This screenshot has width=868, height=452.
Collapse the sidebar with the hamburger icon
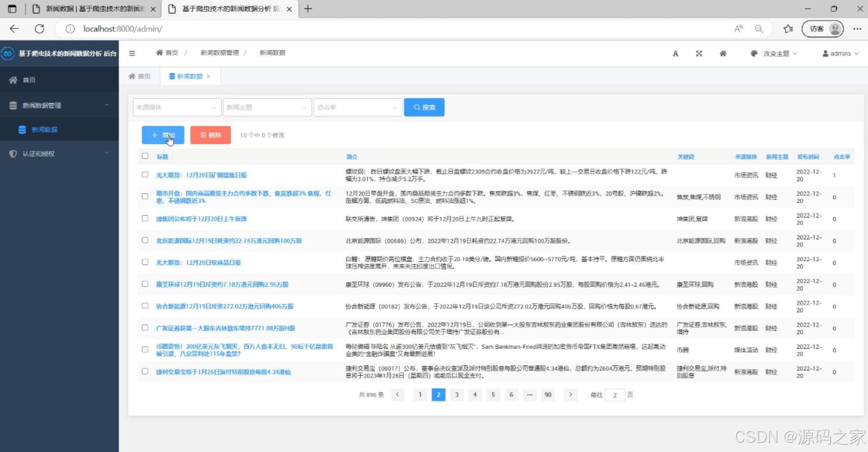pos(132,53)
